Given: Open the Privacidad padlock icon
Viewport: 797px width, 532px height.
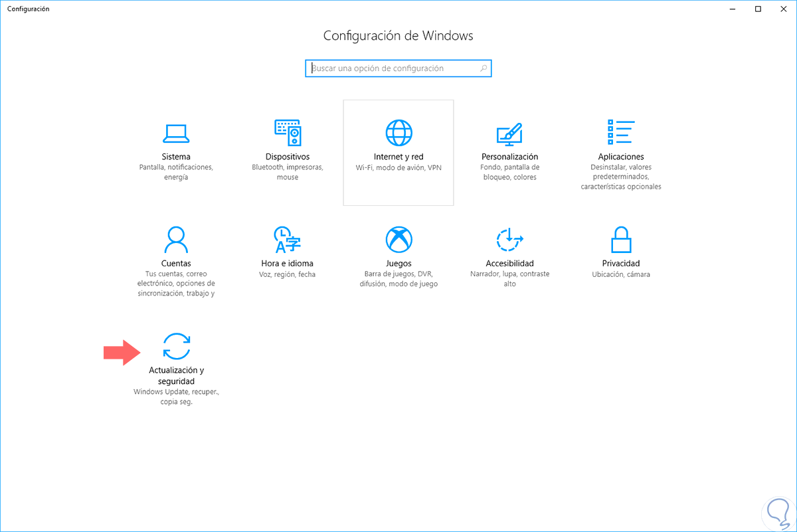Looking at the screenshot, I should tap(621, 239).
